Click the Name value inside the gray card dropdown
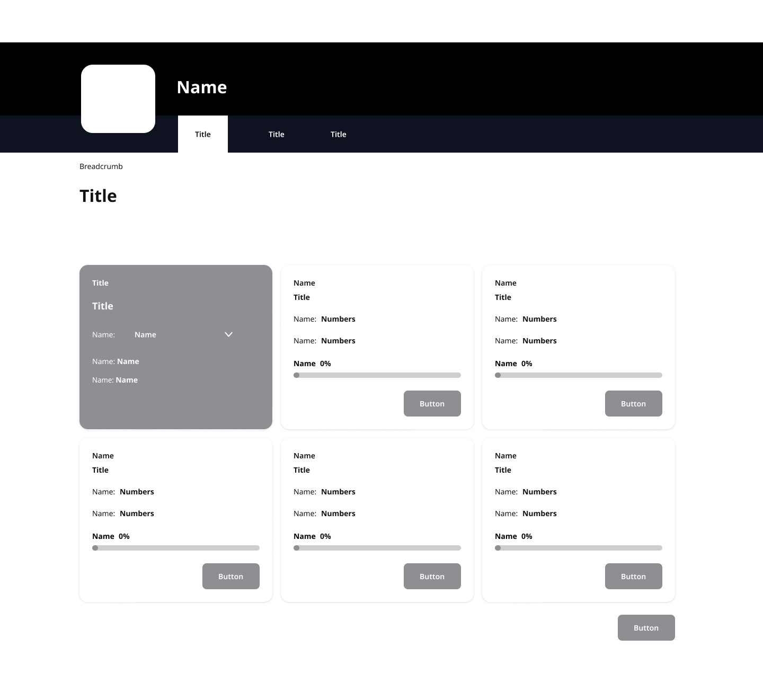 [x=145, y=334]
